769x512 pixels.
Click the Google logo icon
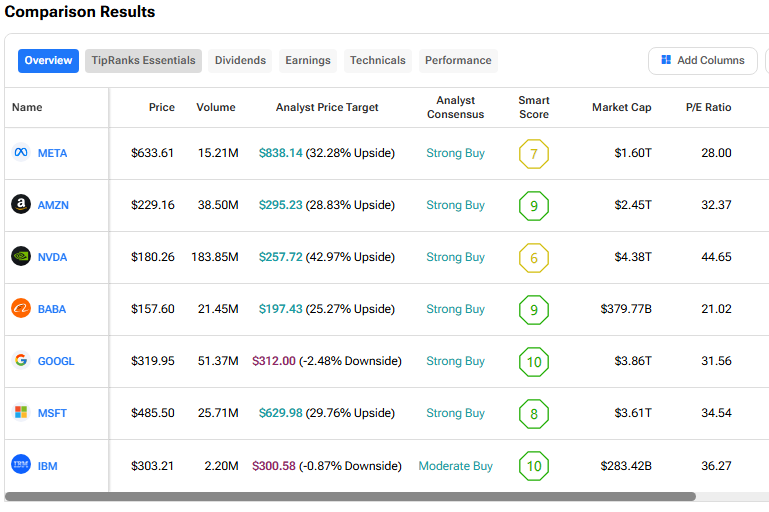[x=20, y=361]
